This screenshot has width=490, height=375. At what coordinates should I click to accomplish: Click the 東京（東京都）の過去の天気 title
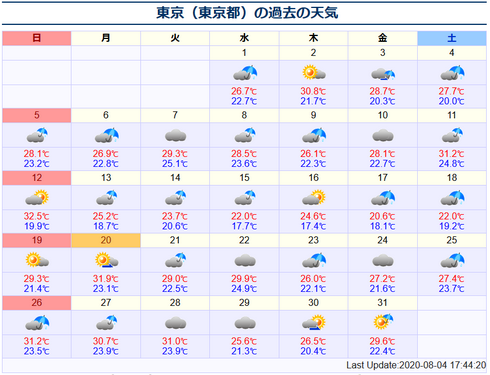[x=247, y=13]
